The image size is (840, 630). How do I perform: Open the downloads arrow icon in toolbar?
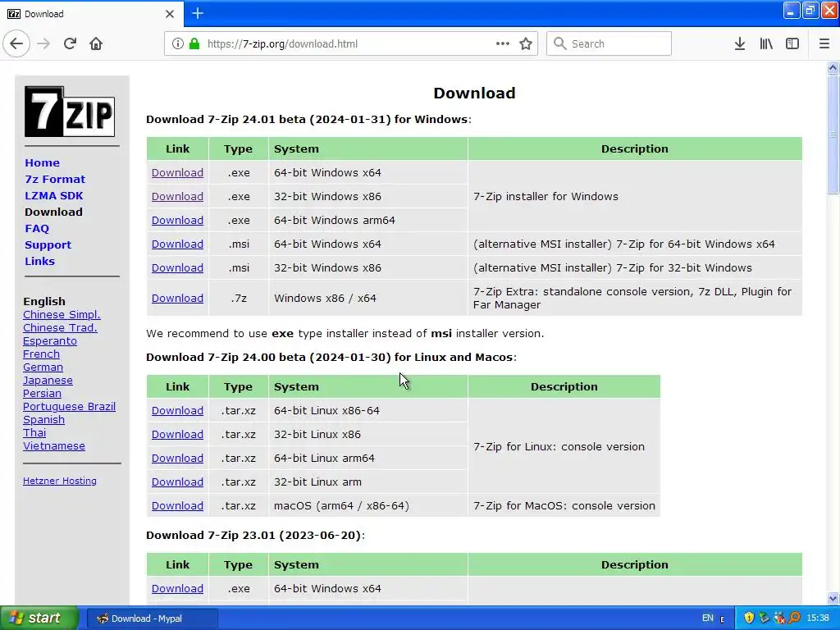click(x=739, y=43)
